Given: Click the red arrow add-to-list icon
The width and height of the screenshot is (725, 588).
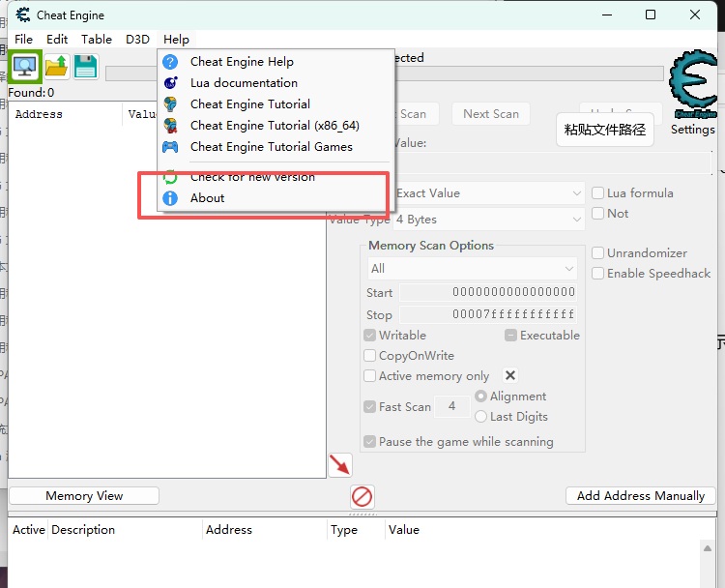Looking at the screenshot, I should tap(340, 465).
